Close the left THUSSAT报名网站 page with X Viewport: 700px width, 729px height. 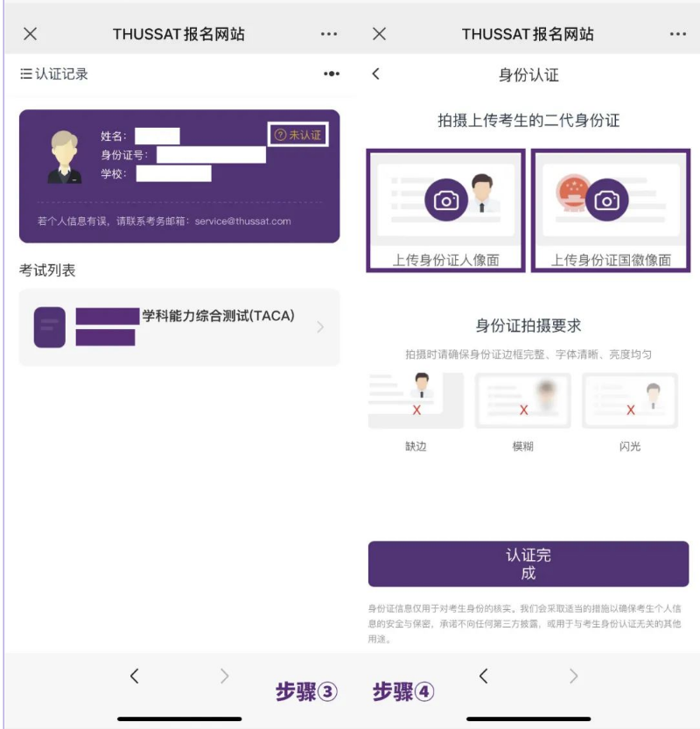[x=31, y=34]
